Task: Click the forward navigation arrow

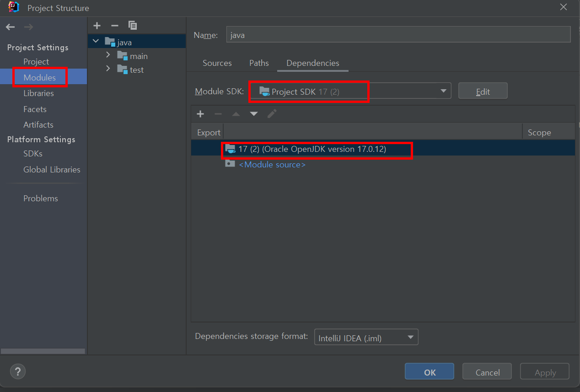Action: tap(28, 27)
